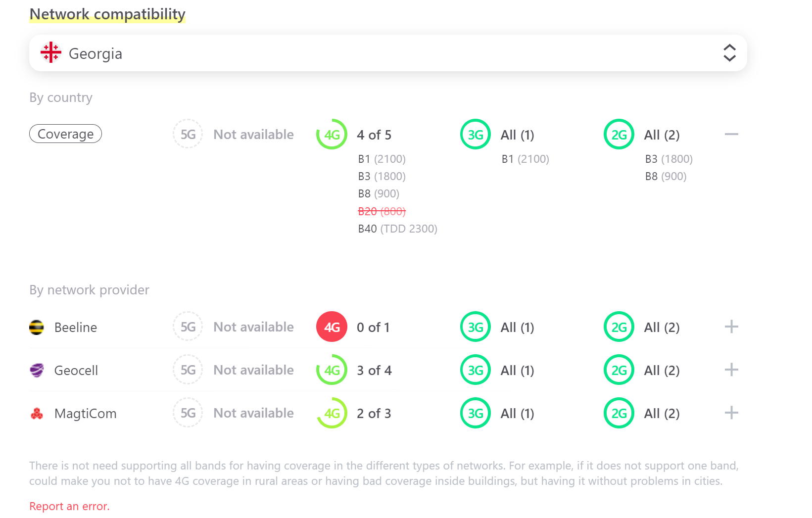Click the Georgia flag icon

pos(50,52)
